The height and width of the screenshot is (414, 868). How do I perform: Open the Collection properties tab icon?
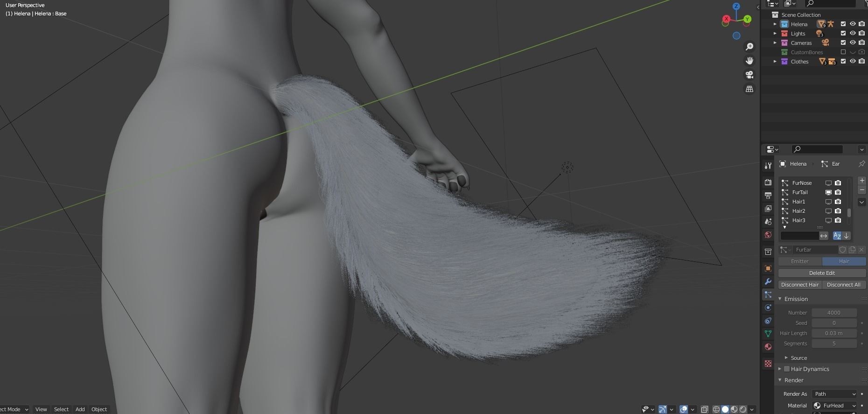[x=768, y=252]
